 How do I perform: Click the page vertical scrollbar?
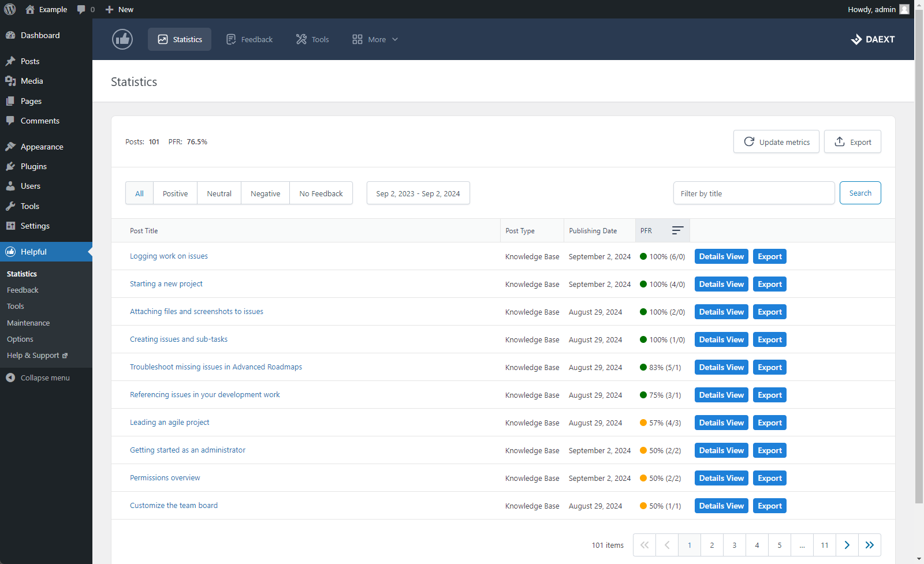pyautogui.click(x=919, y=256)
